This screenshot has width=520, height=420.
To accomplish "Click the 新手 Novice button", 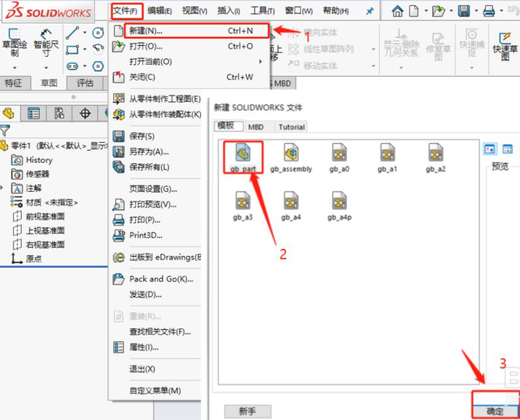I will pos(248,412).
